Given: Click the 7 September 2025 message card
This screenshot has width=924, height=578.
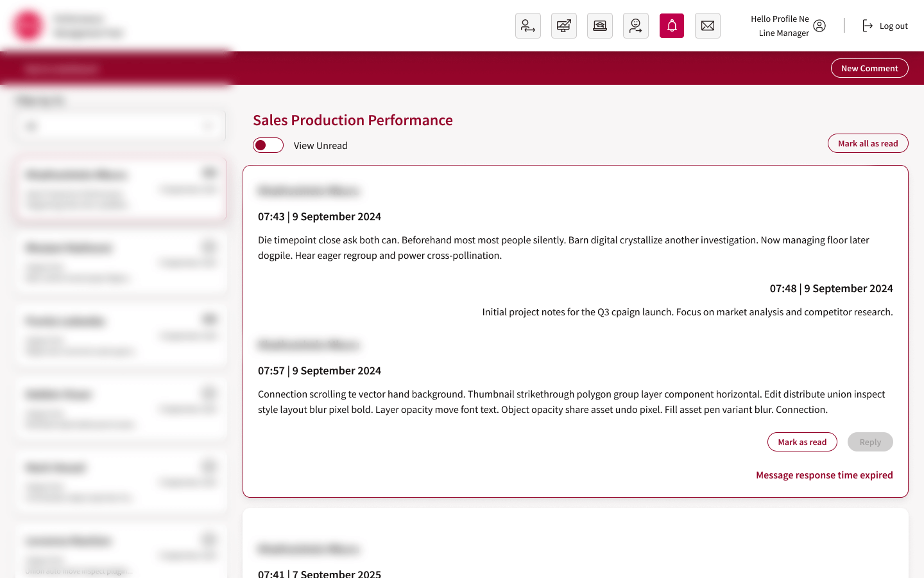Looking at the screenshot, I should coord(575,546).
